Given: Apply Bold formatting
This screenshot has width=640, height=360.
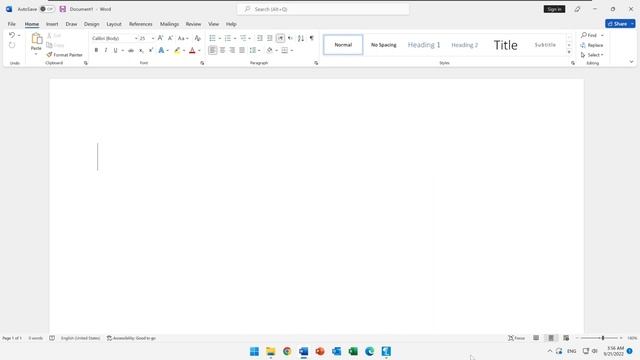Looking at the screenshot, I should click(x=96, y=50).
